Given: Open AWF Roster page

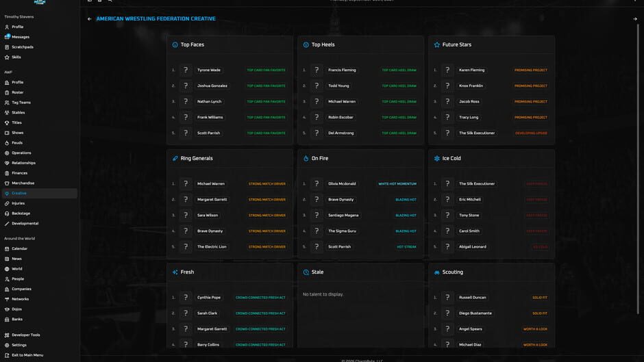Looking at the screenshot, I should pos(17,92).
